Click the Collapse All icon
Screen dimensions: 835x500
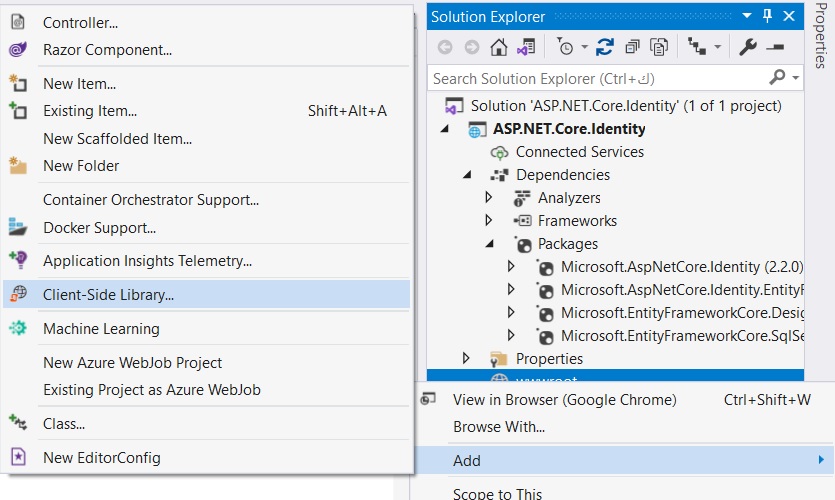632,47
